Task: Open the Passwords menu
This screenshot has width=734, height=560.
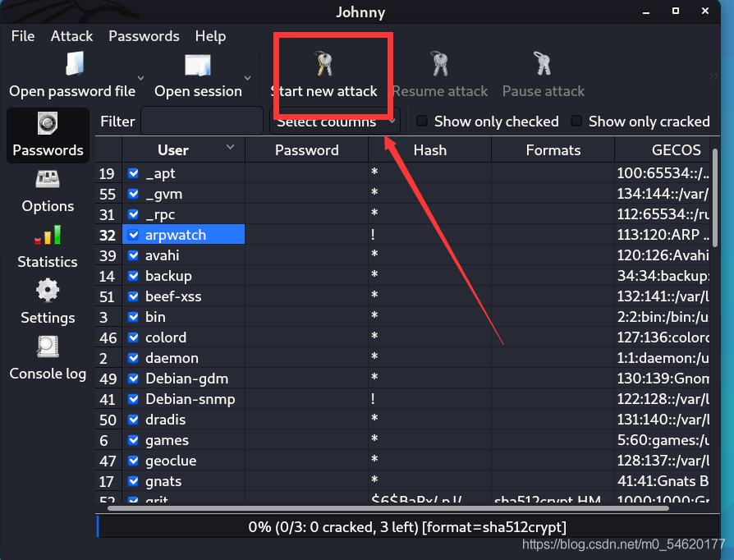Action: point(144,36)
